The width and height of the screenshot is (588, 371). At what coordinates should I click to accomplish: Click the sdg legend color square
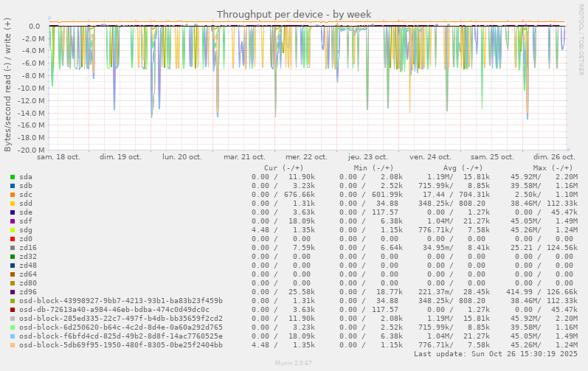point(13,230)
